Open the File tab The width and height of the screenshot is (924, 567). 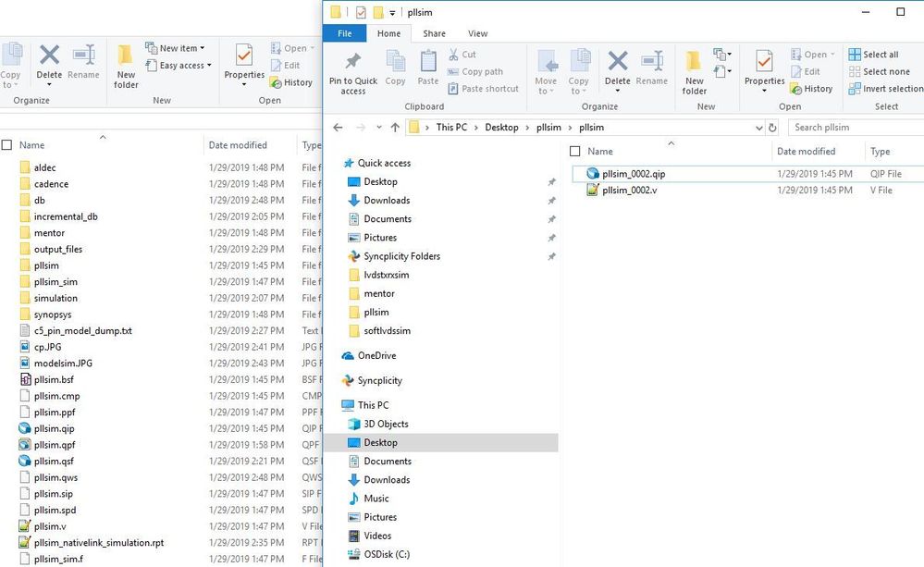click(x=345, y=33)
